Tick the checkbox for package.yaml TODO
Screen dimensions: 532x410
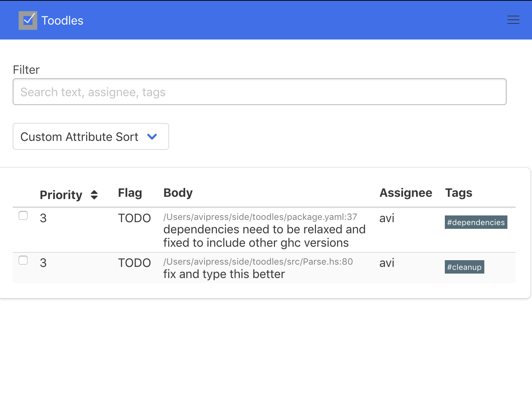click(23, 216)
